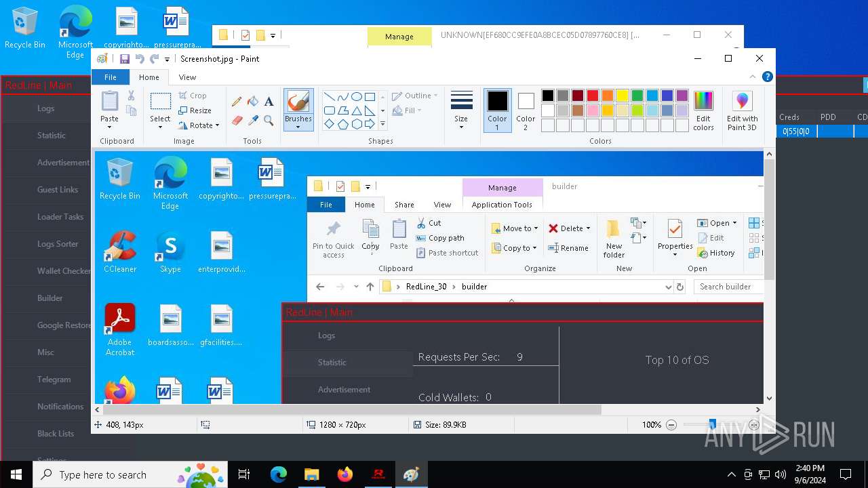Select the Text tool
This screenshot has height=488, width=868.
(x=269, y=102)
